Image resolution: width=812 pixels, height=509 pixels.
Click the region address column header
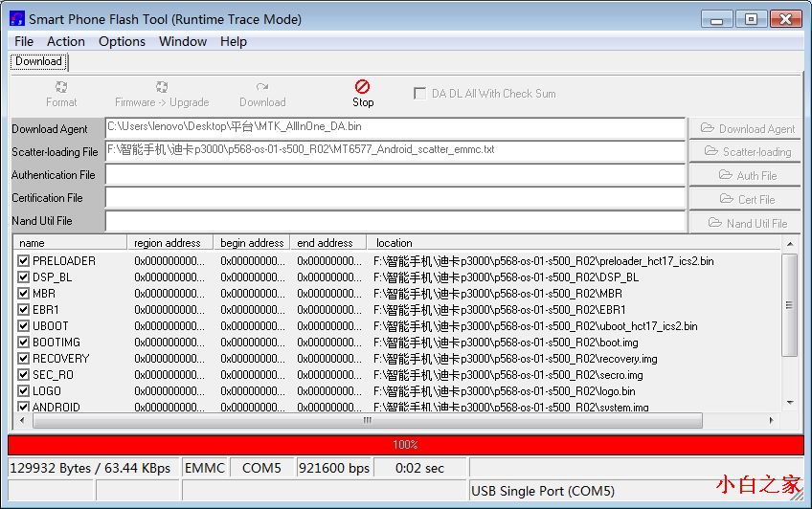point(170,243)
